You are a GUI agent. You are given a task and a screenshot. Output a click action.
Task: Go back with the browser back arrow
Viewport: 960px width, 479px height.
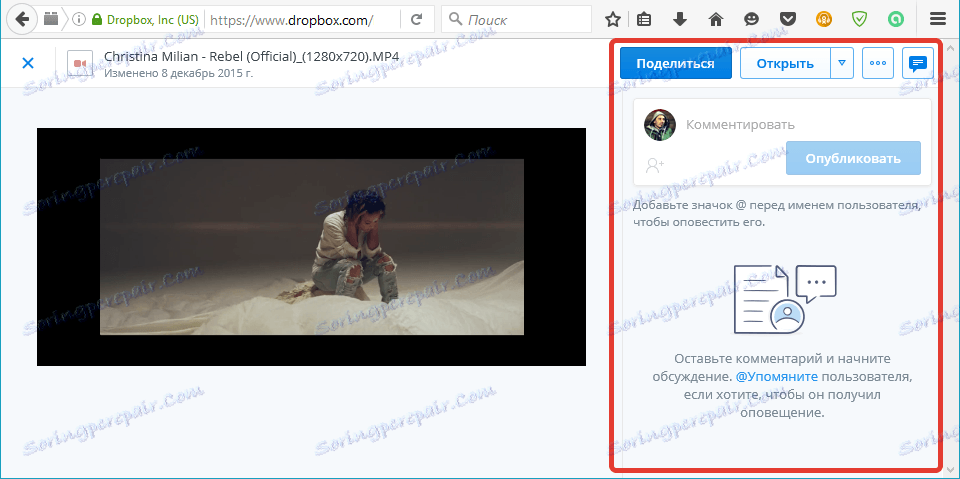pos(23,20)
